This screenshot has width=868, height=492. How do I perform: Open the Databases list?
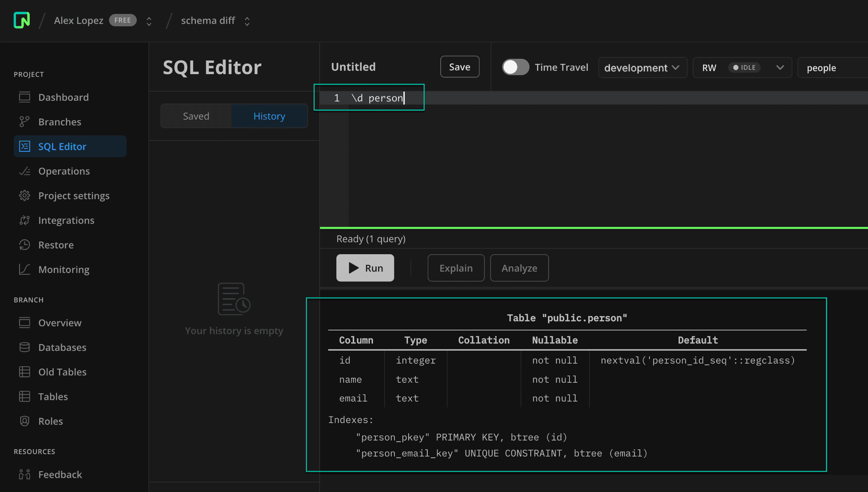[x=62, y=347]
